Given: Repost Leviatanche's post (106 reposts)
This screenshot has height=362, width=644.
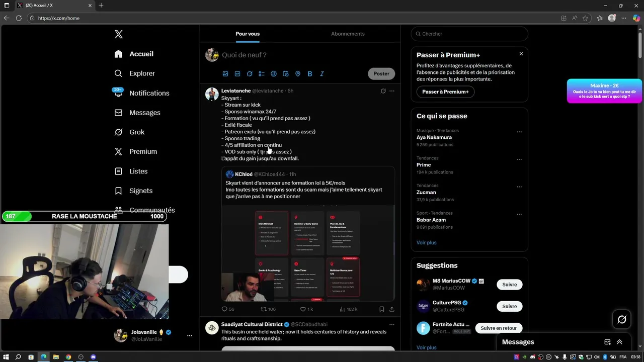Looking at the screenshot, I should coord(268,309).
